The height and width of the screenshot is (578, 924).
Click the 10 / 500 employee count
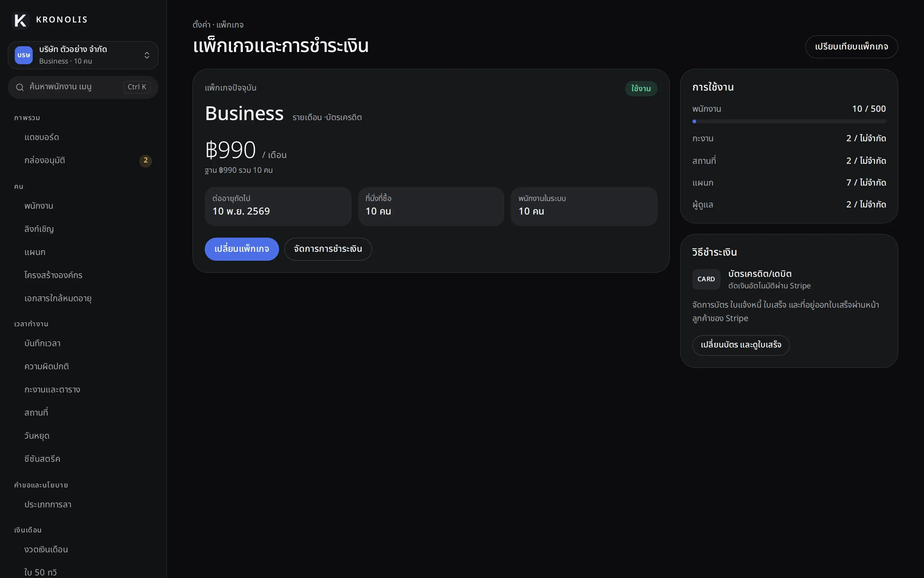tap(869, 109)
